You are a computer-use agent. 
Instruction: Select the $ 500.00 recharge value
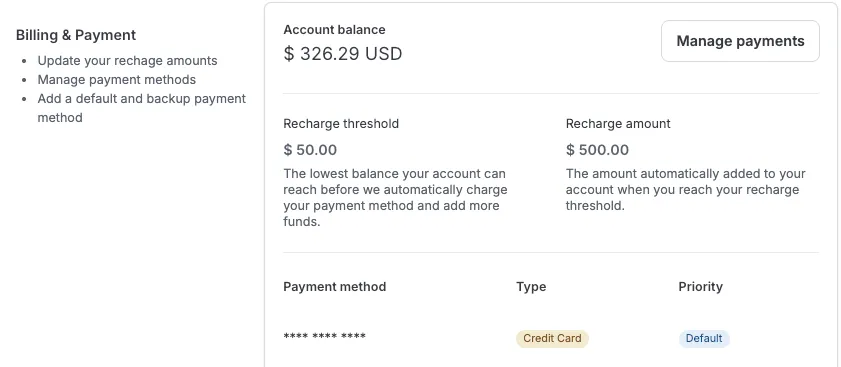[597, 150]
